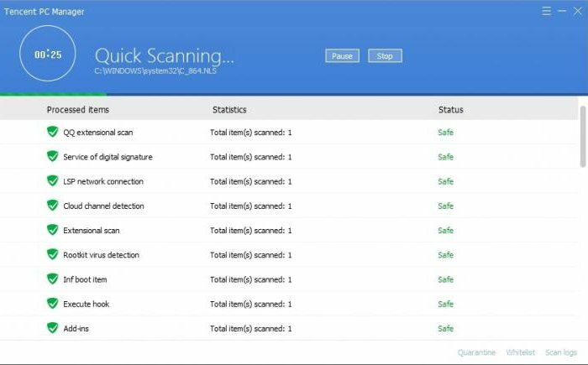Click shield icon for Add-ins
Image resolution: width=588 pixels, height=365 pixels.
click(x=52, y=328)
